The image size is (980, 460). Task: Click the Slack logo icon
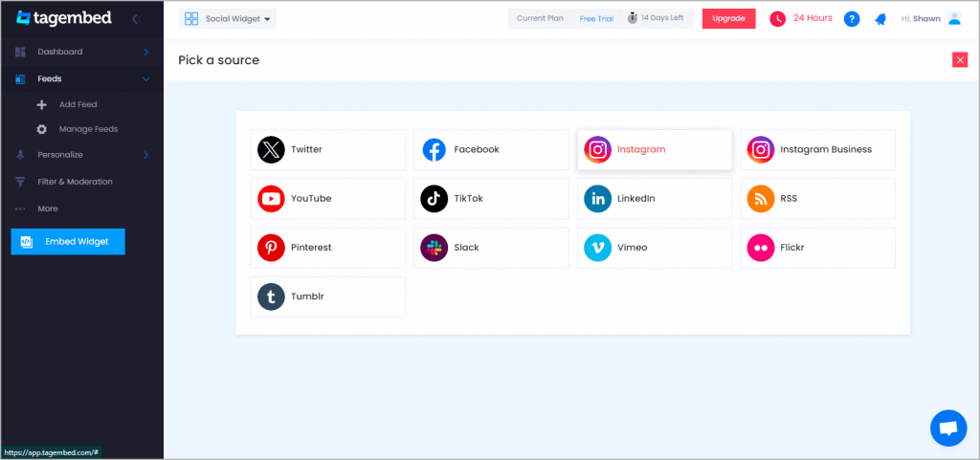click(x=434, y=248)
